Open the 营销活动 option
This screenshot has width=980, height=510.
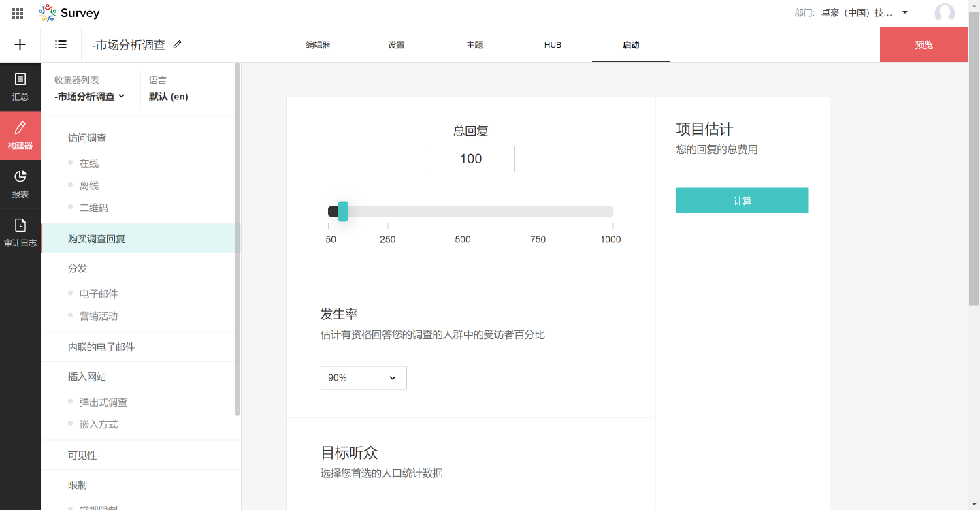(99, 317)
